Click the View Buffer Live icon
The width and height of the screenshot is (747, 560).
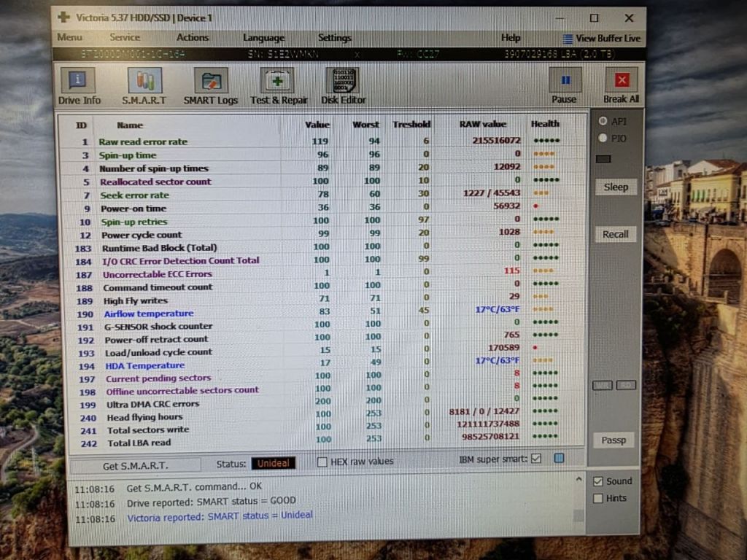pos(568,39)
